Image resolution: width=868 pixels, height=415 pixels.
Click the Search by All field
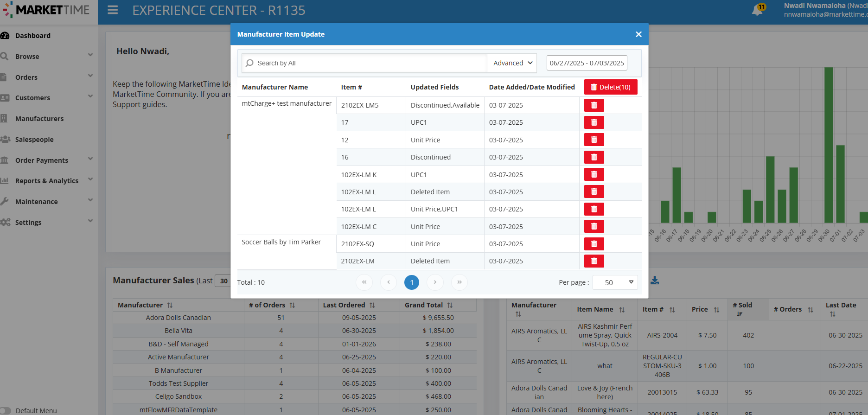(x=364, y=63)
